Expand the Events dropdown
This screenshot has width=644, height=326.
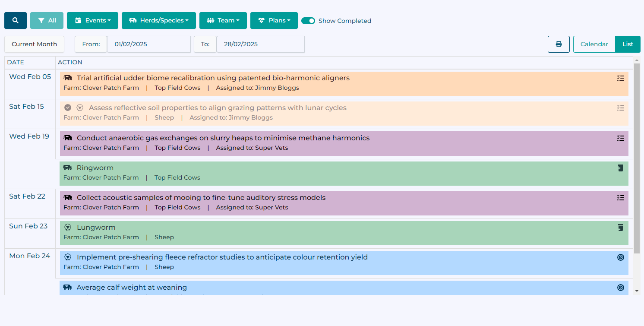click(92, 20)
